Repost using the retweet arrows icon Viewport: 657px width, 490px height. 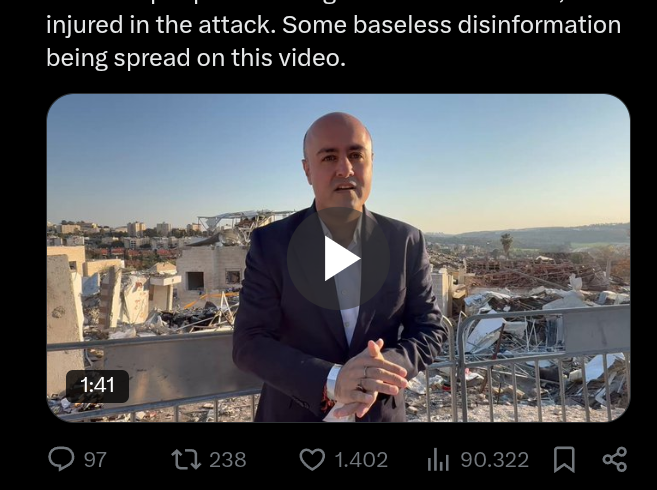(x=186, y=459)
